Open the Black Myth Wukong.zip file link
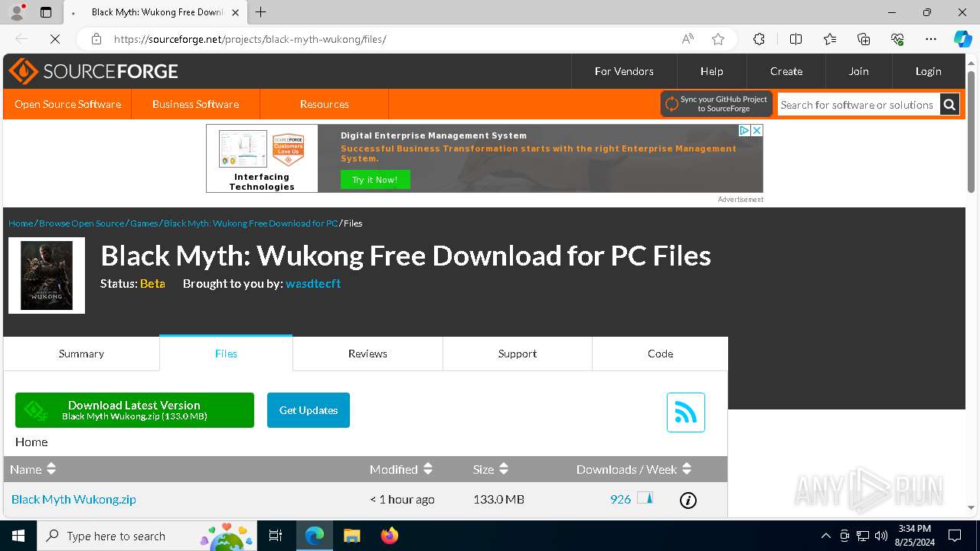This screenshot has height=551, width=980. (x=73, y=500)
